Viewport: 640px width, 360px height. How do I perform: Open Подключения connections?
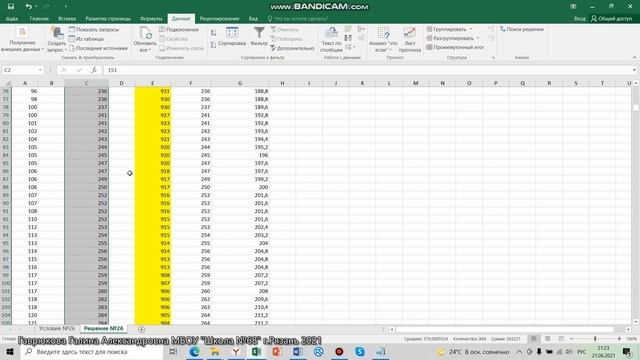click(178, 29)
